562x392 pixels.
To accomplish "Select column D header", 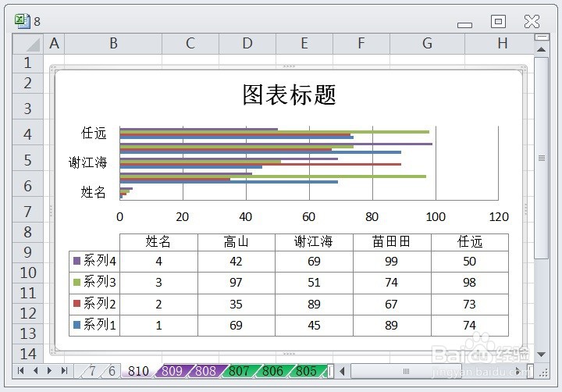I will [247, 44].
